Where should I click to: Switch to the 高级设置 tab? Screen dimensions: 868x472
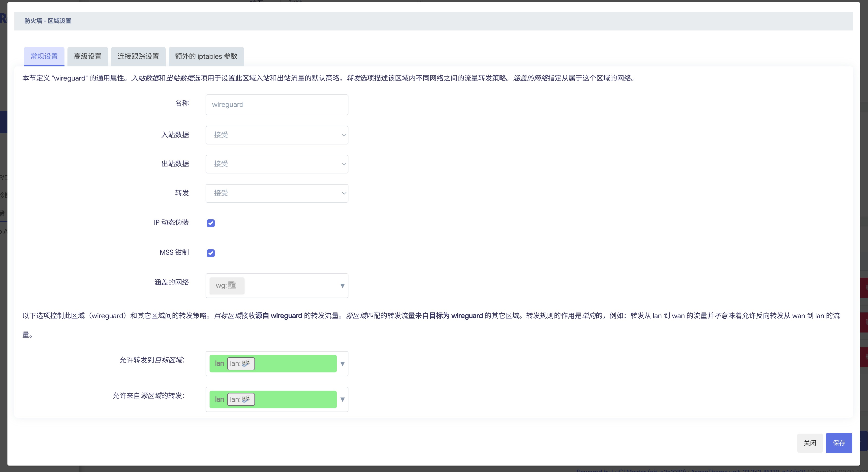click(x=88, y=56)
